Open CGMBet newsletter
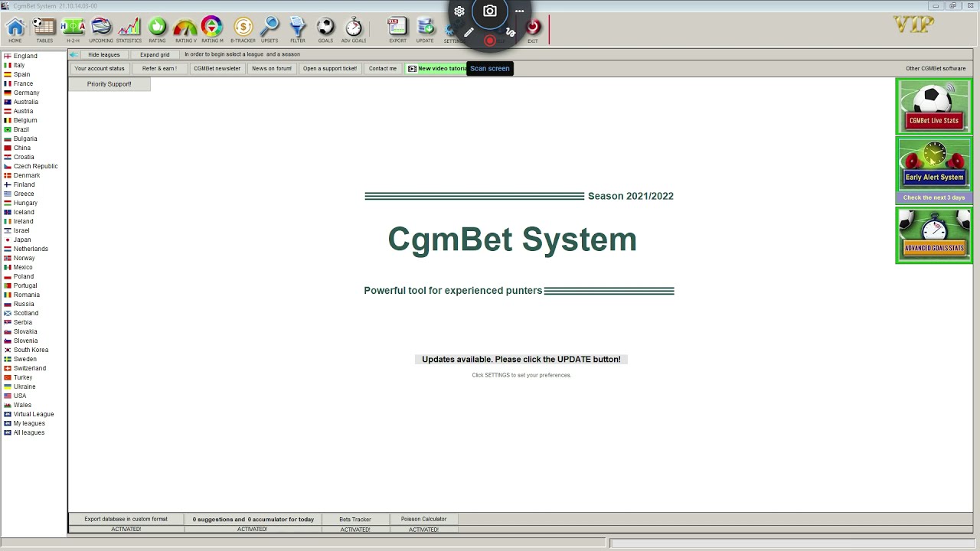980x551 pixels. [217, 68]
